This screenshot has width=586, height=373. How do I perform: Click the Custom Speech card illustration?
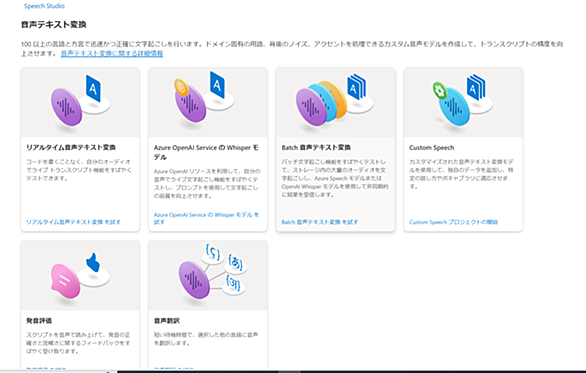pos(463,102)
